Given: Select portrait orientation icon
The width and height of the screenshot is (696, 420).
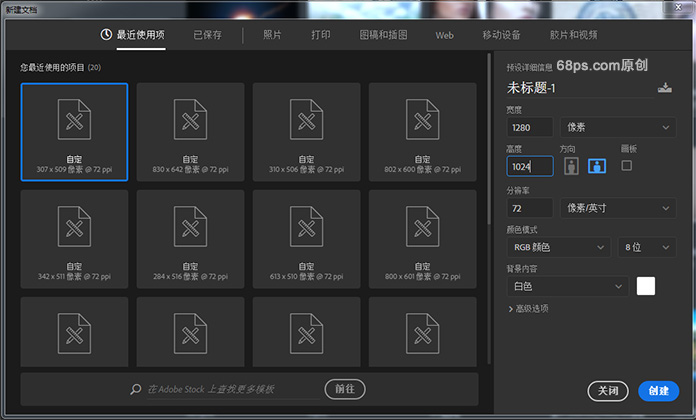Looking at the screenshot, I should pos(571,166).
